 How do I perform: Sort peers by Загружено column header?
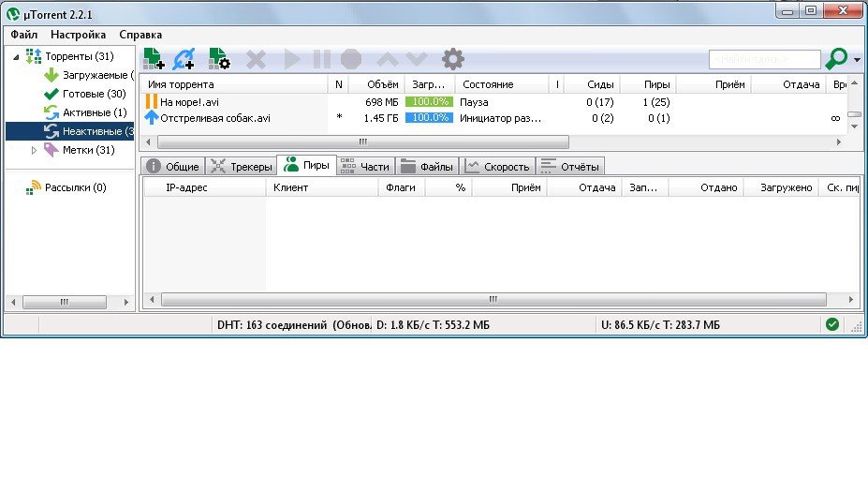pyautogui.click(x=781, y=187)
